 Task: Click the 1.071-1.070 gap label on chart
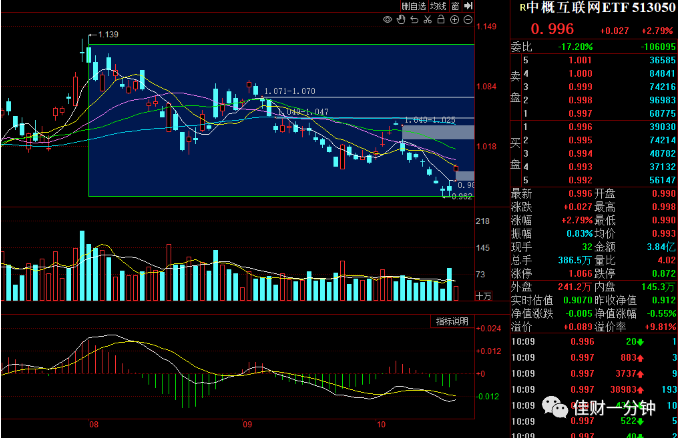290,91
